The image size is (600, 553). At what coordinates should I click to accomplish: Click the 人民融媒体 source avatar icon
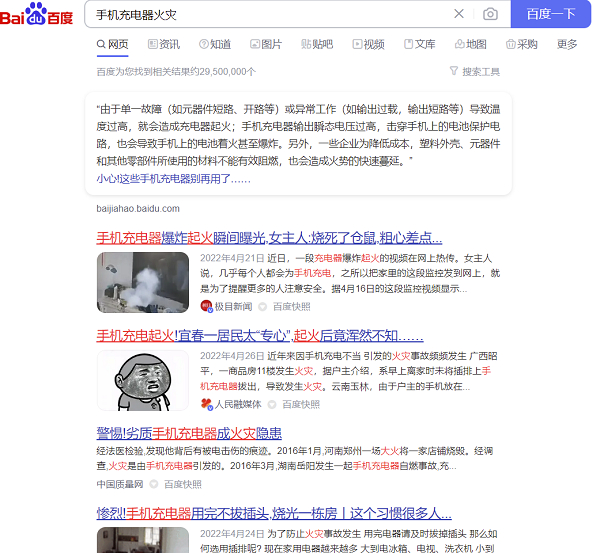click(x=207, y=404)
